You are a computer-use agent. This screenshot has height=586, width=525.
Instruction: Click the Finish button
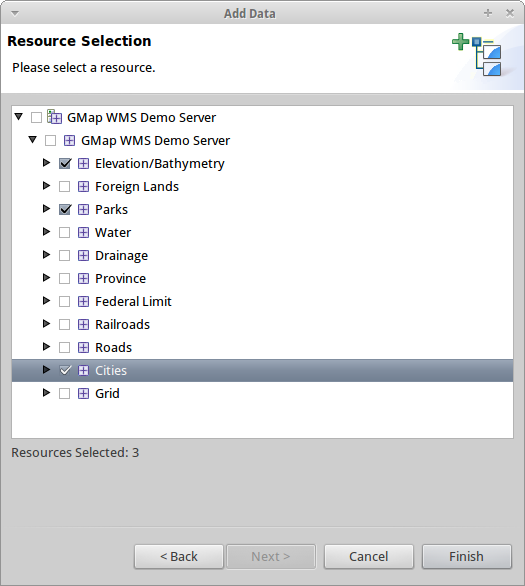pos(466,556)
